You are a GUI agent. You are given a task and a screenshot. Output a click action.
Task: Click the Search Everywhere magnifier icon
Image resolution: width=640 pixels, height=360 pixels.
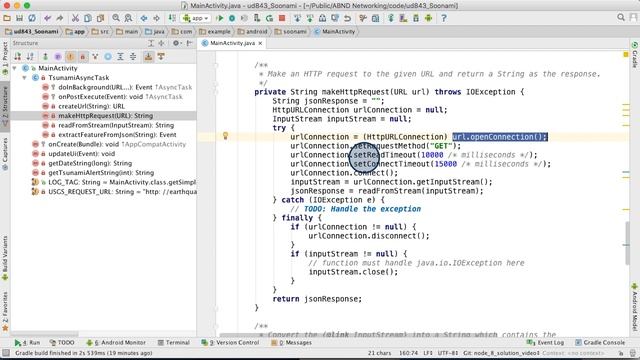621,17
